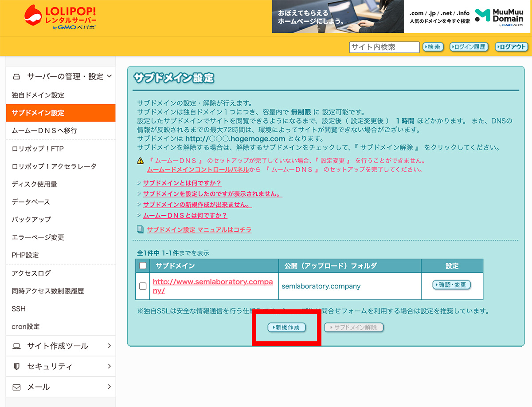Open the サブドメインとは何ですか？ help link

click(x=182, y=183)
